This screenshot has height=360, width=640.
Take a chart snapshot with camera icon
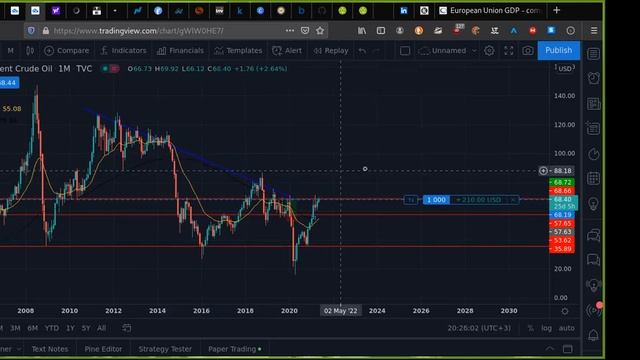coord(528,51)
